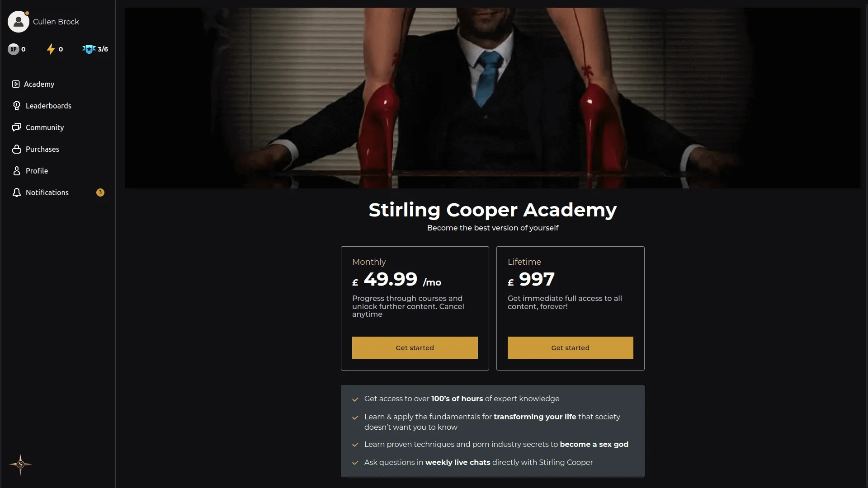Open the Leaderboards menu item
The width and height of the screenshot is (868, 488).
(48, 106)
